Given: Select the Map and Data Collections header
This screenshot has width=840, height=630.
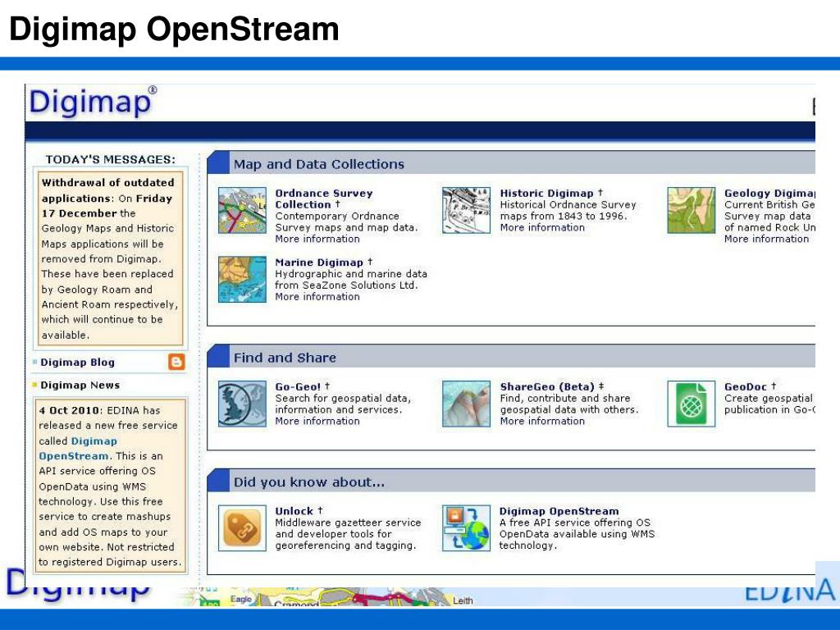Looking at the screenshot, I should [318, 164].
